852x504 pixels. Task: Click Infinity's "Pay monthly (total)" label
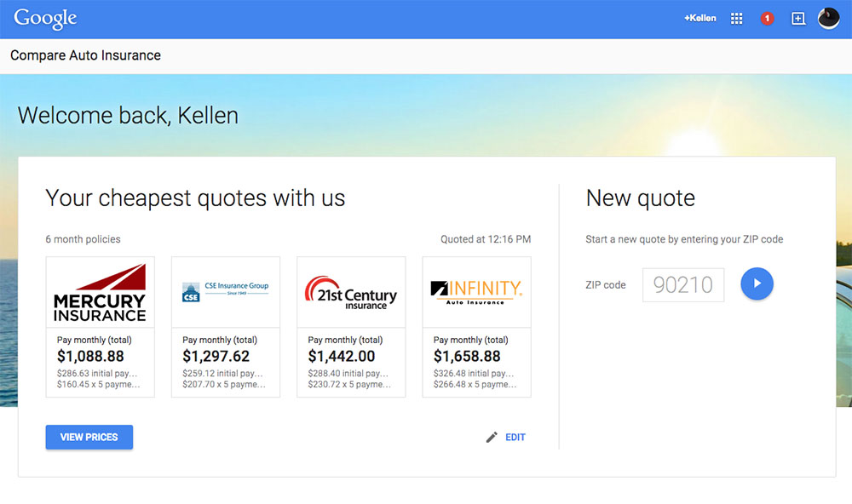(470, 340)
